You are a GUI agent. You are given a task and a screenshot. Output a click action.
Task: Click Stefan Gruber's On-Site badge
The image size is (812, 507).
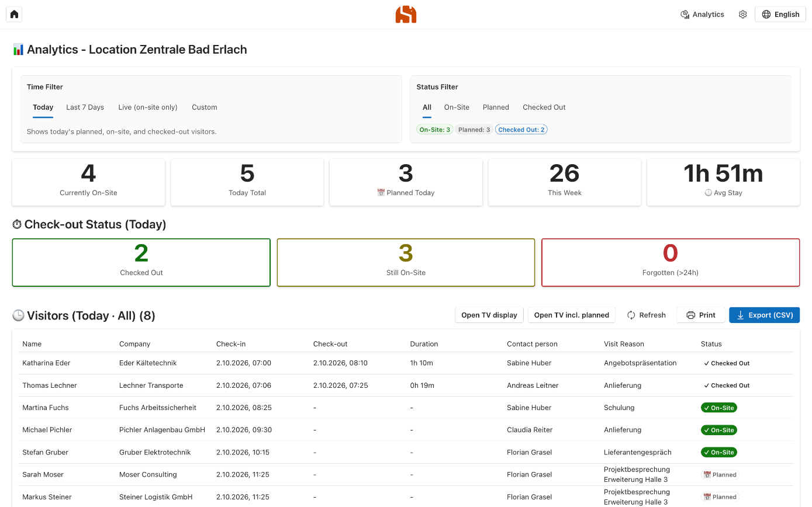pos(719,452)
